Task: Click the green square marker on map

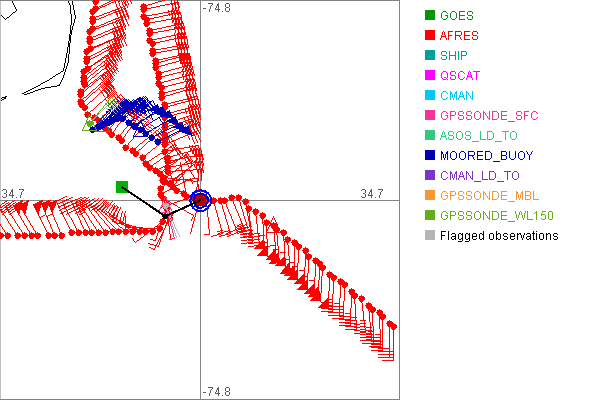Action: tap(121, 186)
